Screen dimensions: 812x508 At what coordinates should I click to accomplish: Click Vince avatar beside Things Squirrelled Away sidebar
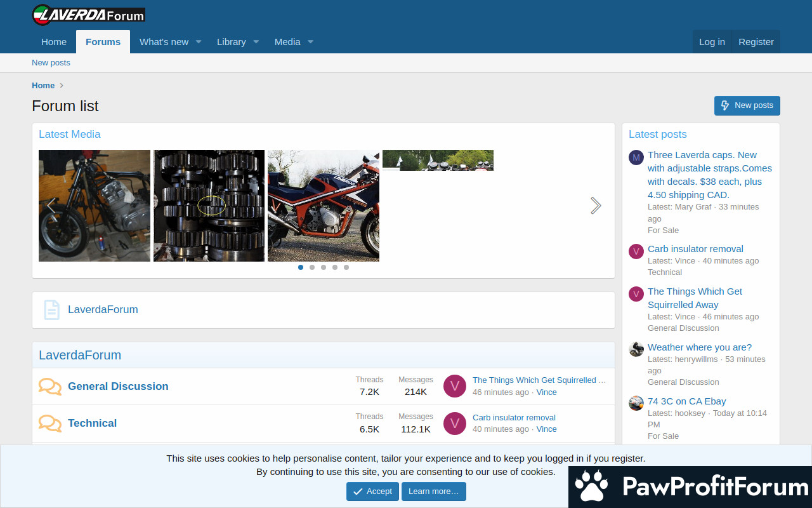click(636, 294)
